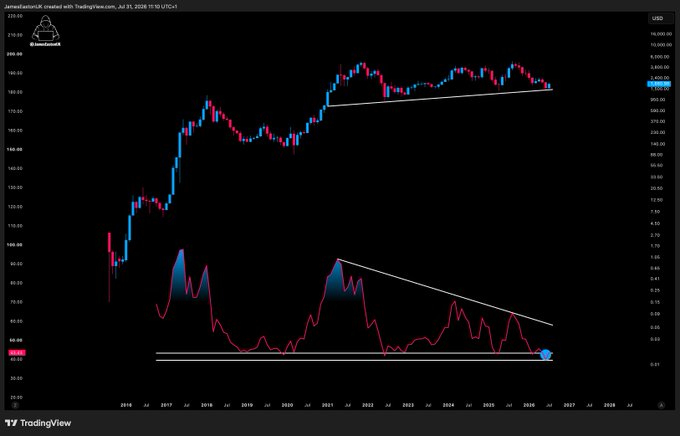Click the 16,000.00 label on right scale
Image resolution: width=680 pixels, height=436 pixels.
pos(661,34)
